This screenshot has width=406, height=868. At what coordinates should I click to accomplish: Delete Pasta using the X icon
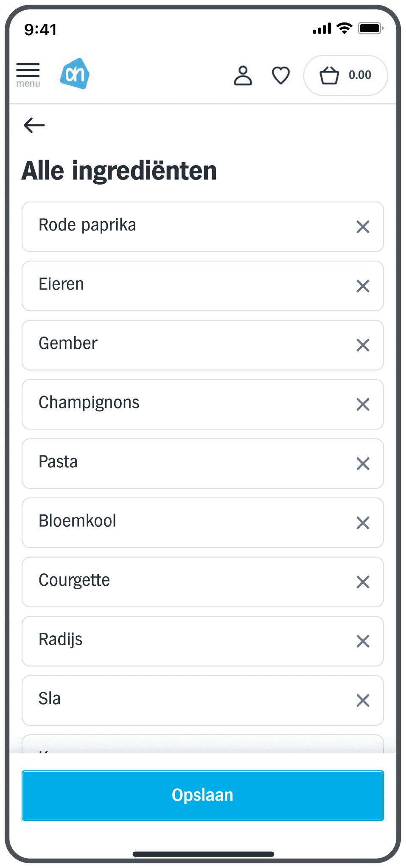pyautogui.click(x=363, y=463)
